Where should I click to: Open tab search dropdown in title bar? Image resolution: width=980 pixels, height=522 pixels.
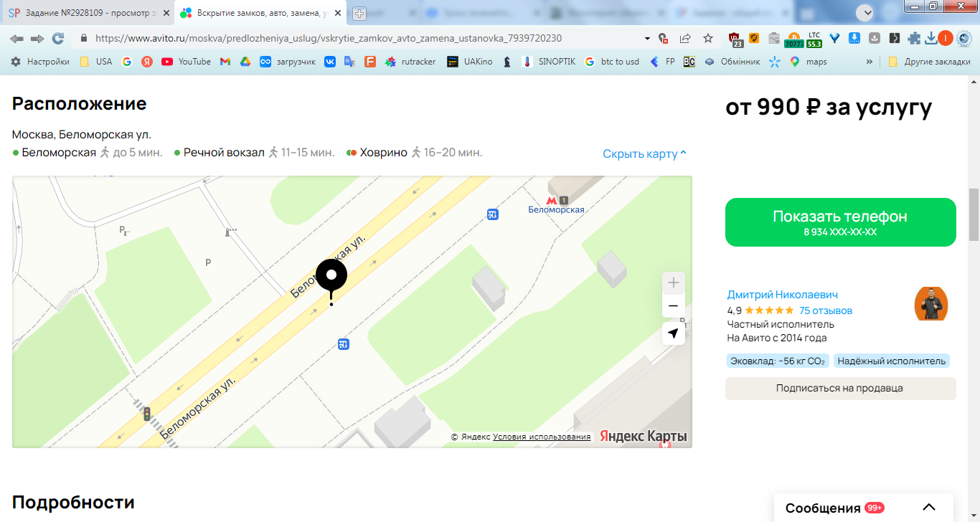pos(867,12)
